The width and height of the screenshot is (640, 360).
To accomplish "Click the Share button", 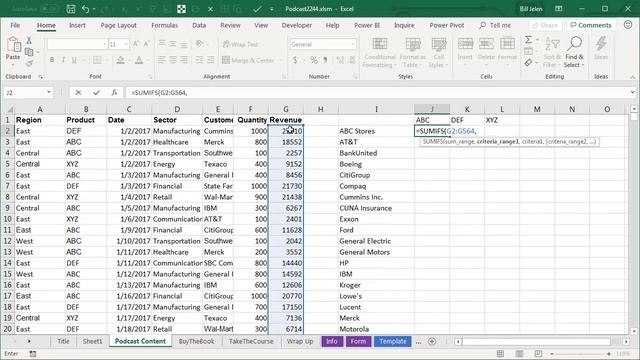I will click(545, 25).
